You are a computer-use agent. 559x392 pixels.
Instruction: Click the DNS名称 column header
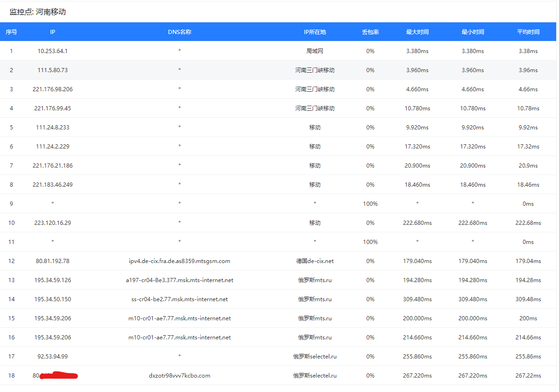180,32
